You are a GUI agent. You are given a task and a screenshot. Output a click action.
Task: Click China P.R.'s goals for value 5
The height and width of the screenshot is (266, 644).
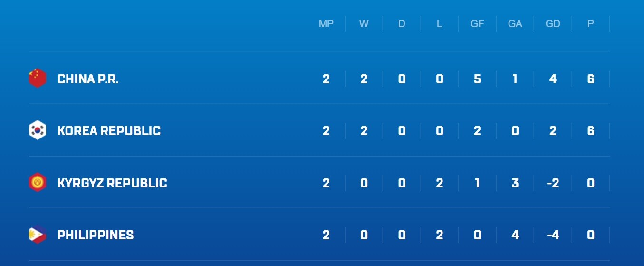point(477,79)
